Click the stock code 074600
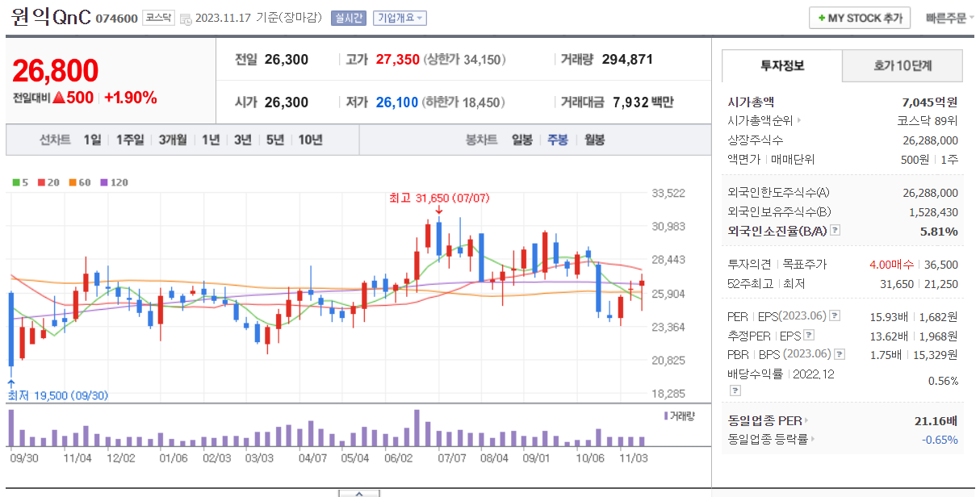Screen dimensions: 980x497 click(x=116, y=19)
